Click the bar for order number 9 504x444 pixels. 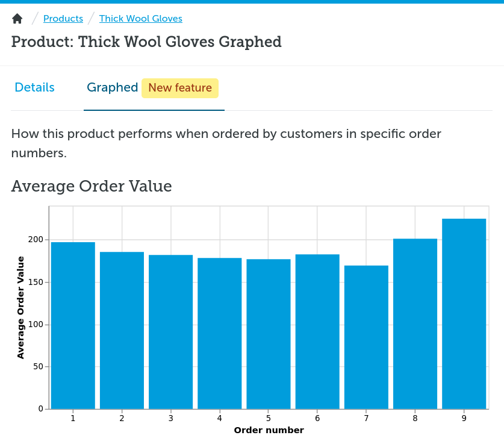(464, 313)
